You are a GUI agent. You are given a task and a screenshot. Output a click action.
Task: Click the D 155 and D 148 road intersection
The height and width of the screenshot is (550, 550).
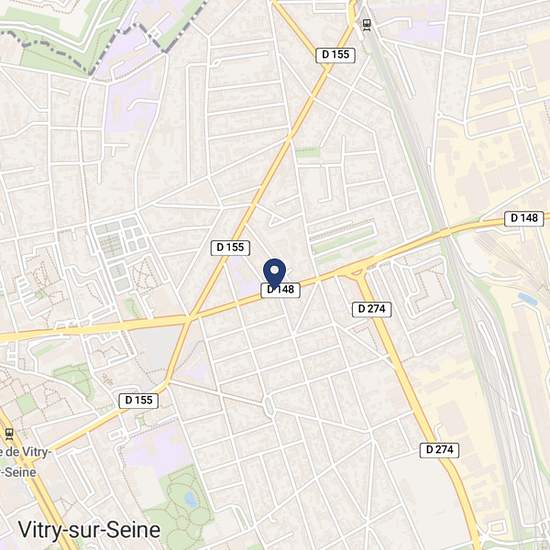point(190,318)
